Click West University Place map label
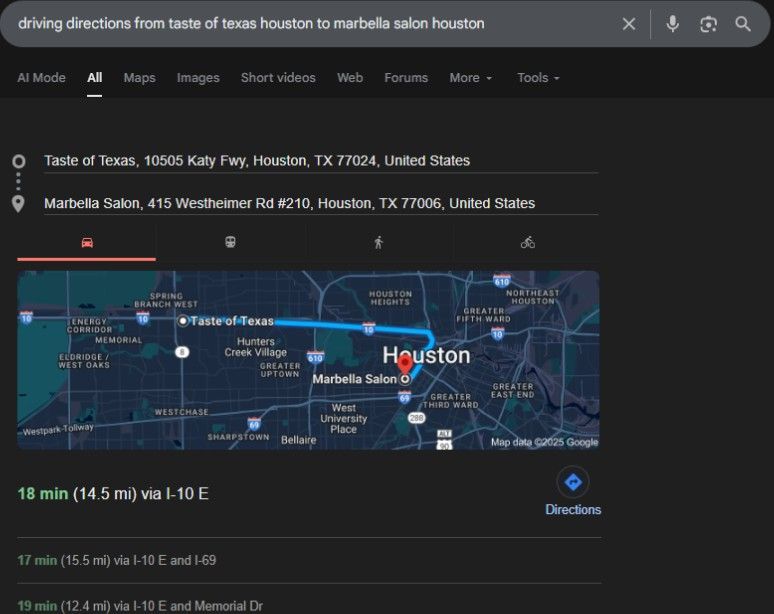Image resolution: width=774 pixels, height=614 pixels. [344, 419]
